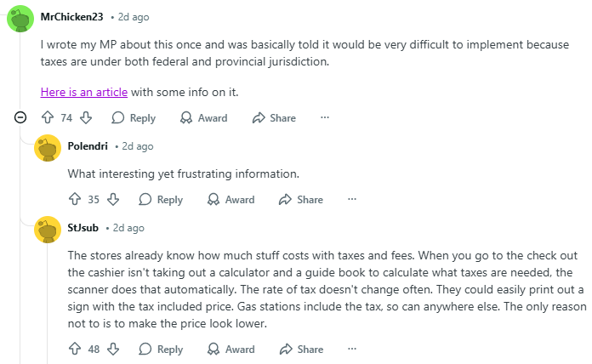
Task: Upvote StJsub's comment
Action: (x=75, y=350)
